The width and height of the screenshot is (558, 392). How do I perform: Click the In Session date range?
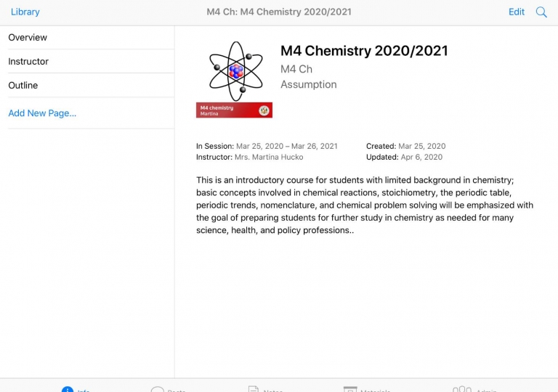pos(287,146)
